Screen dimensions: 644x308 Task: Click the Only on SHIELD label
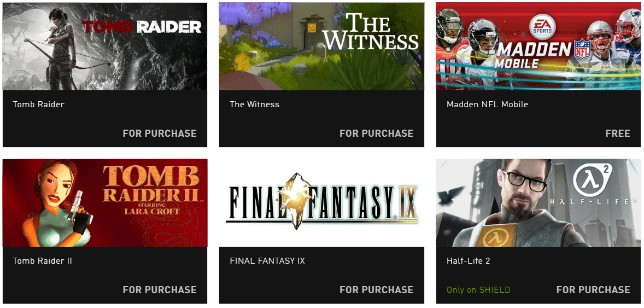478,290
